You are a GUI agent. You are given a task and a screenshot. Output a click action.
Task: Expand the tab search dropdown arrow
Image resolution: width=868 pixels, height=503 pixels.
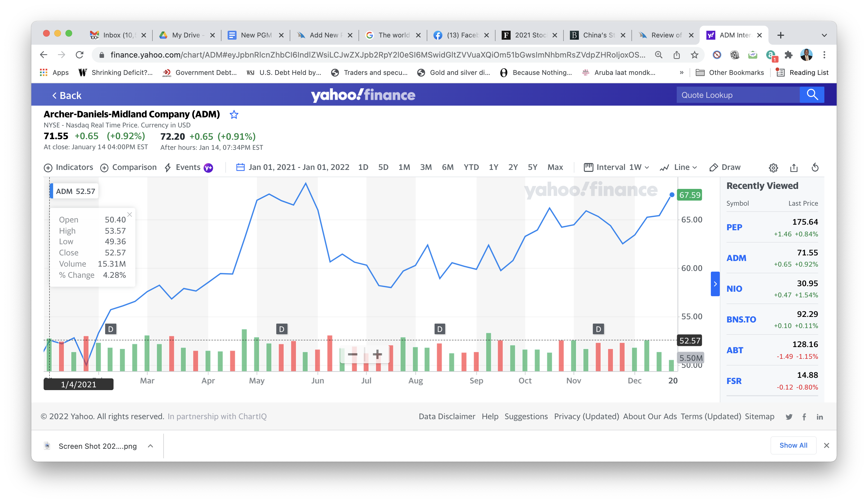[x=824, y=35]
